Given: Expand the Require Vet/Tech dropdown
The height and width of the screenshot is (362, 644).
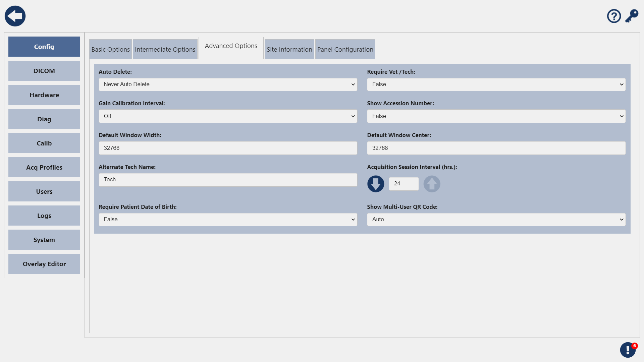Looking at the screenshot, I should pos(496,84).
